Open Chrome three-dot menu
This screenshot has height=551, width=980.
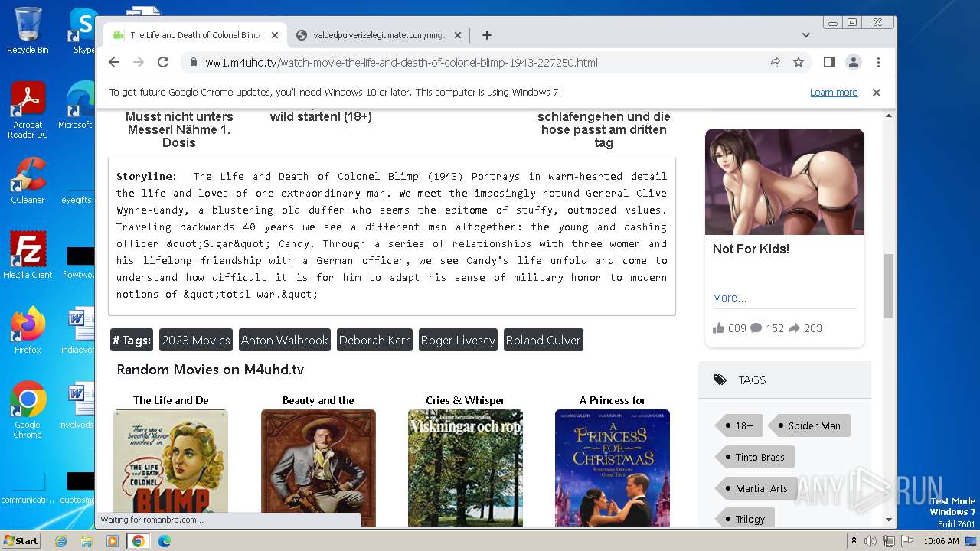click(878, 62)
